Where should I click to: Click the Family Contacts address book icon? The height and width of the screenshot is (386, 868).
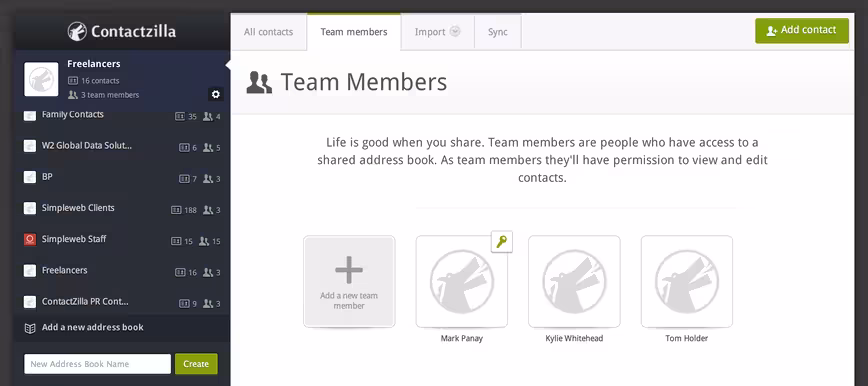30,115
